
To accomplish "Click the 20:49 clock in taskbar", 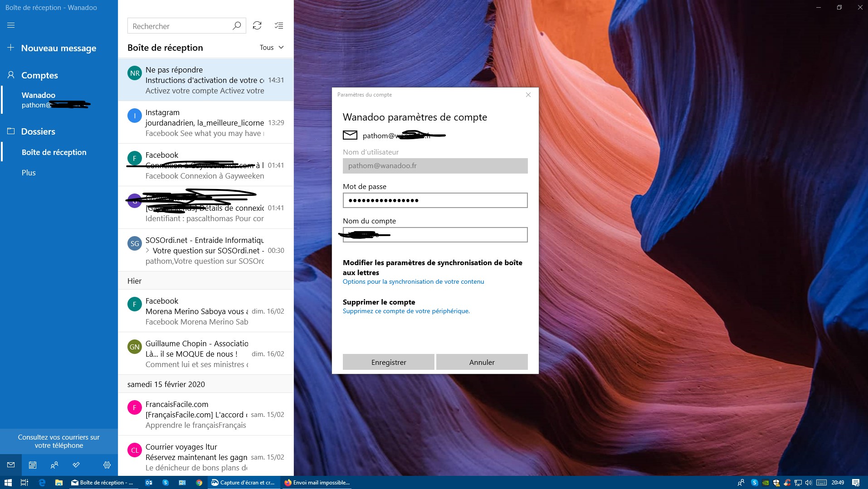I will pyautogui.click(x=838, y=483).
